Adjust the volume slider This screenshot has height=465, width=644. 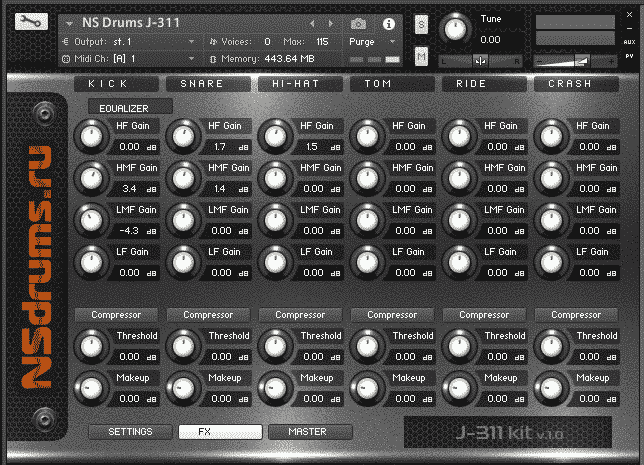(575, 61)
